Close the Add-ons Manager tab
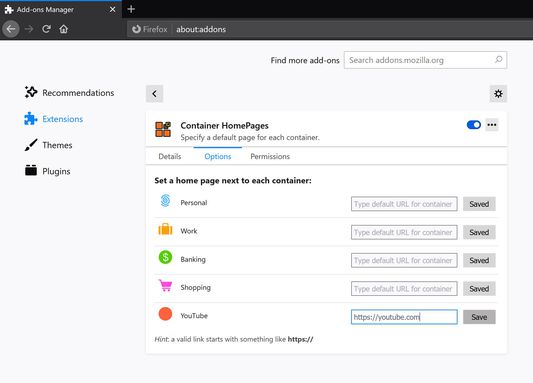Viewport: 533px width, 383px height. point(113,10)
